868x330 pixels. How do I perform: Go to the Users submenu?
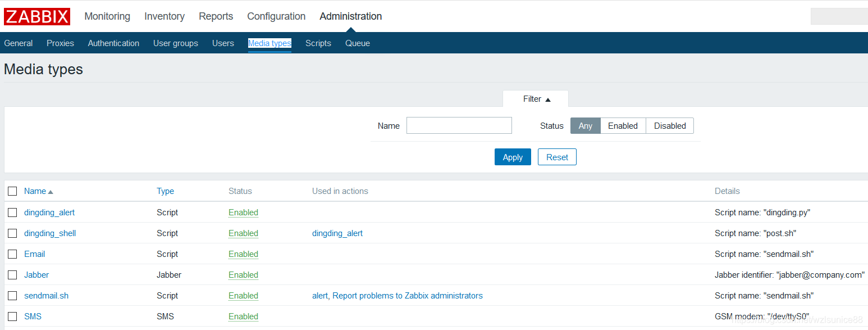(223, 43)
